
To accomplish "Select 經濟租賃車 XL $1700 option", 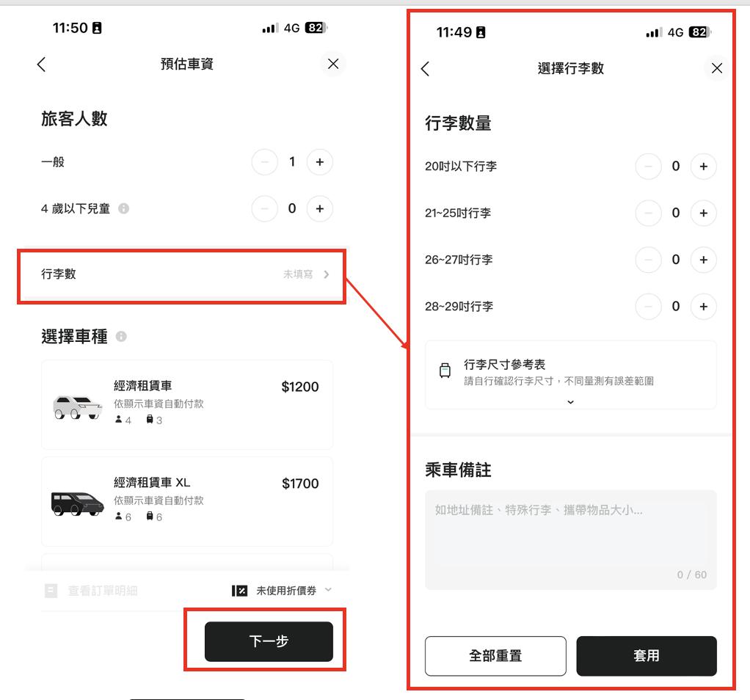I will click(x=187, y=501).
